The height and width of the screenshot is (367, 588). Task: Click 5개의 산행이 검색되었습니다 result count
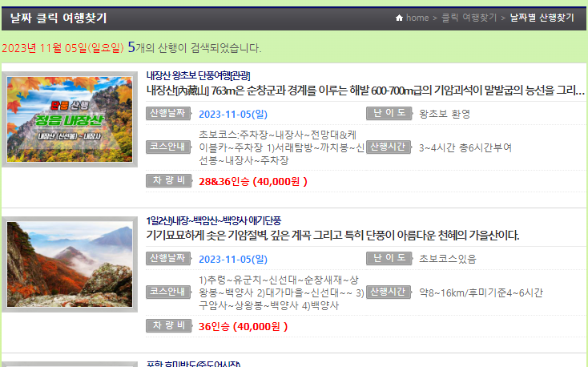tap(195, 47)
